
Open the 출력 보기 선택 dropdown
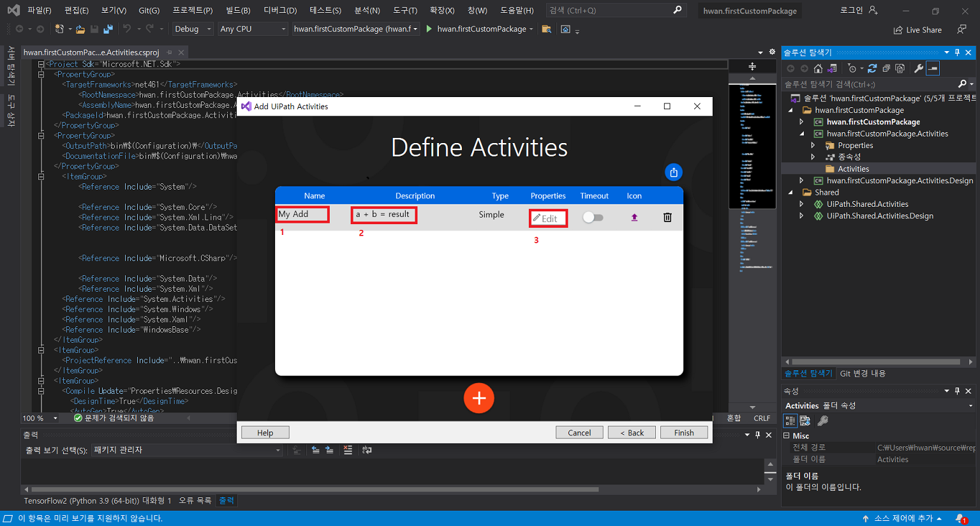coord(187,450)
